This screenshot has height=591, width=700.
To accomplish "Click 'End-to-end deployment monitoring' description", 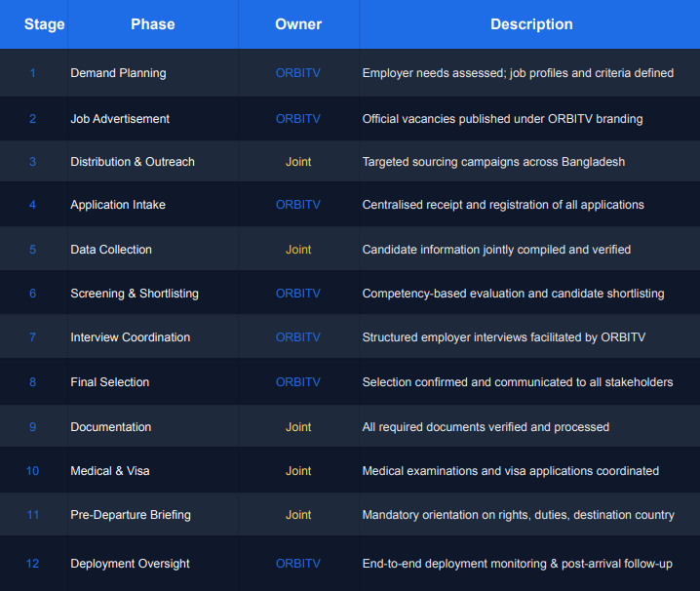I will tap(518, 564).
